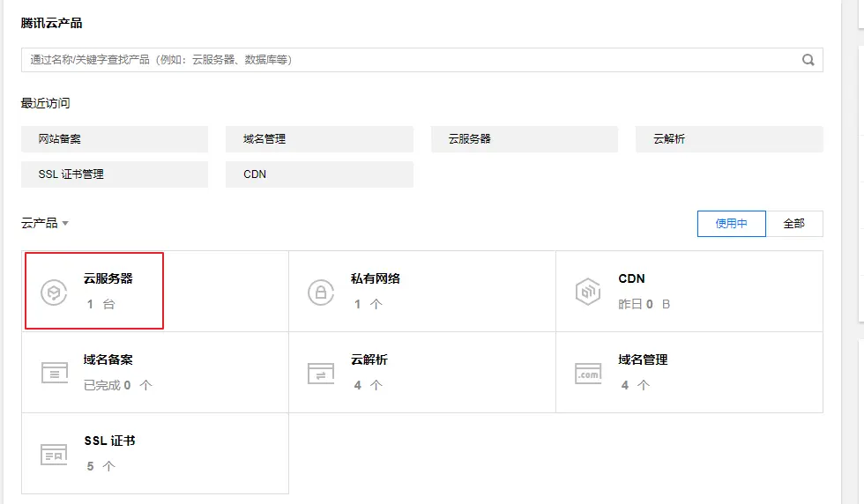Screen dimensions: 864x504
Task: Select the 云服务器 card title
Action: coord(108,278)
